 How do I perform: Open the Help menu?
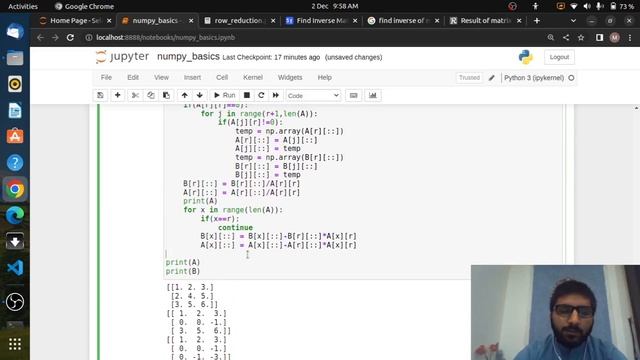point(324,78)
